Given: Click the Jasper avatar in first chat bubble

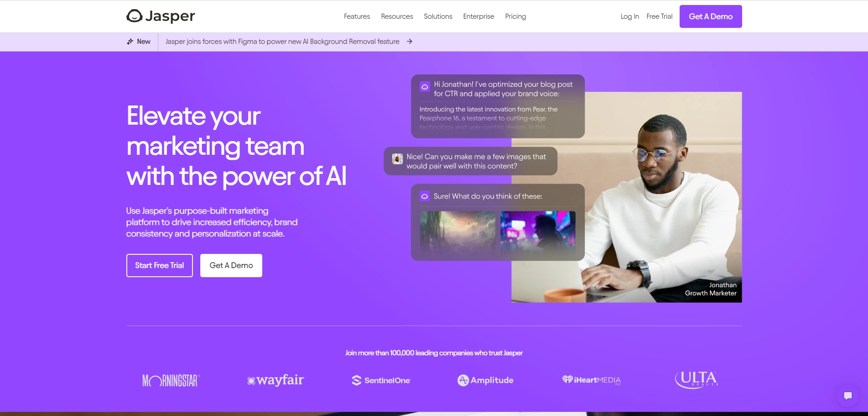Looking at the screenshot, I should click(x=425, y=87).
